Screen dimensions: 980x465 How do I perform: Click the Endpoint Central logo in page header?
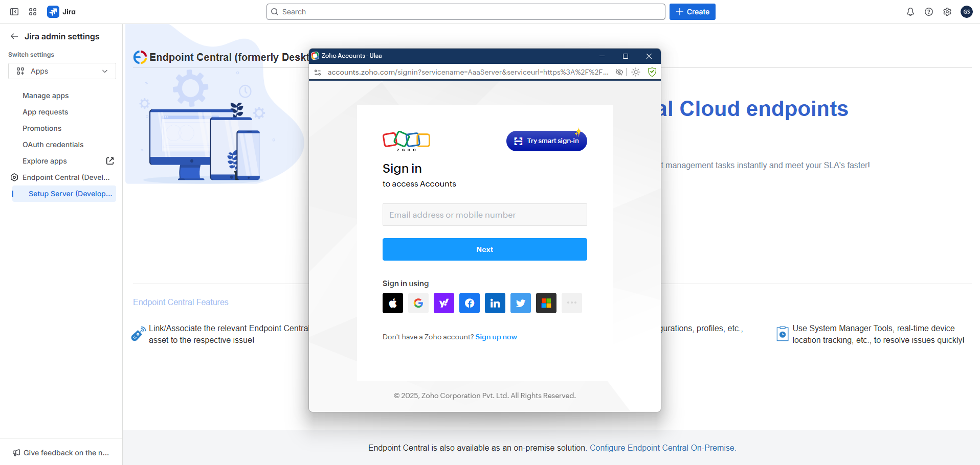[140, 57]
